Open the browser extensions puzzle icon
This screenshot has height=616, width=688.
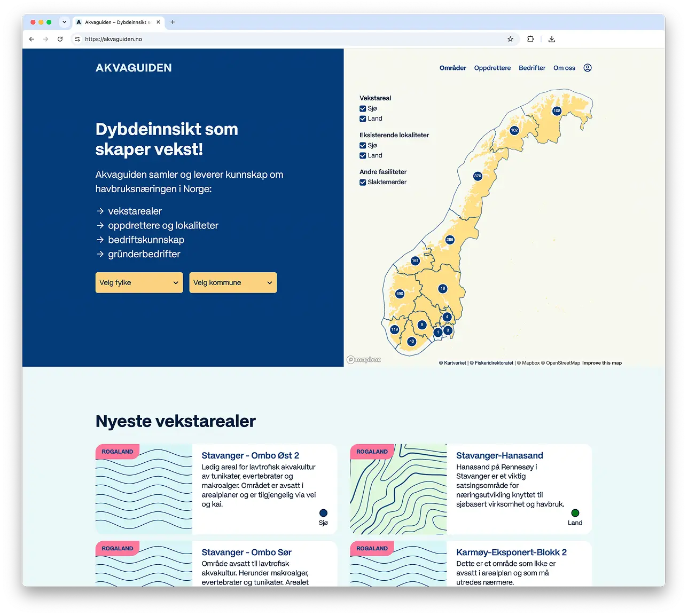click(x=530, y=39)
